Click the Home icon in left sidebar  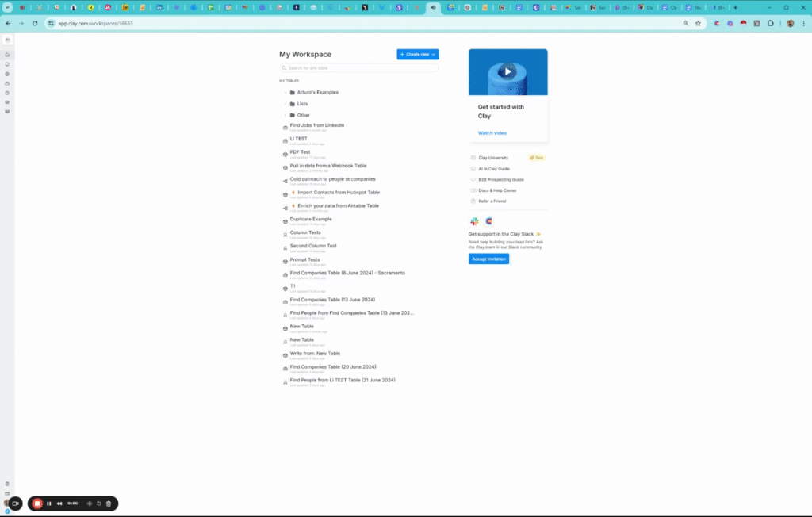[x=7, y=55]
